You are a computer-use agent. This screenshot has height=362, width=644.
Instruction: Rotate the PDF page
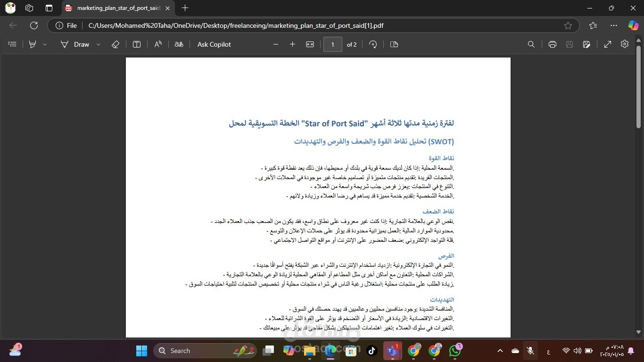coord(373,44)
